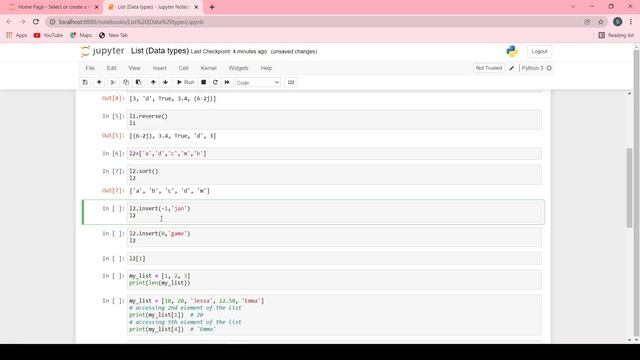
Task: Open a new browser tab with plus
Action: point(211,7)
